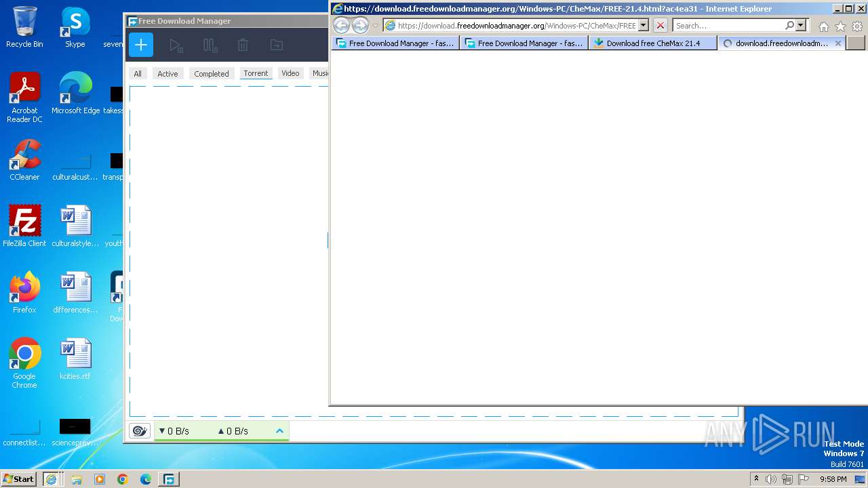Screen dimensions: 868x488
Task: Open CCleaner desktop shortcut
Action: pyautogui.click(x=24, y=159)
